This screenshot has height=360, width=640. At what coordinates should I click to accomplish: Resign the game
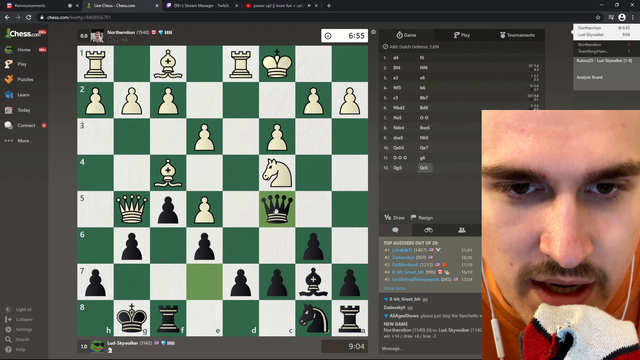point(422,218)
